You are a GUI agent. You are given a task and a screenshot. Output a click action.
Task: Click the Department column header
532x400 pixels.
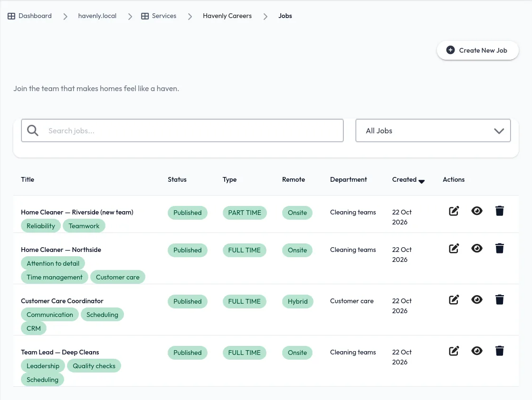click(x=349, y=179)
